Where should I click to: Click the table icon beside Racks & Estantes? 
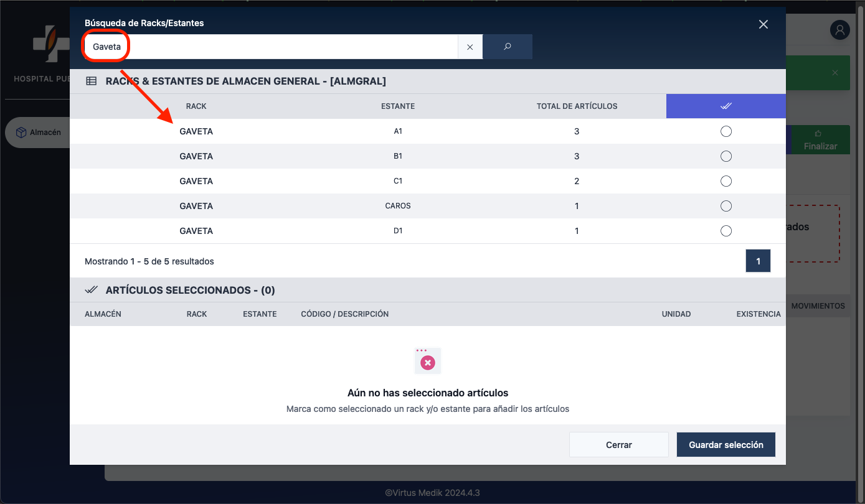(x=91, y=81)
